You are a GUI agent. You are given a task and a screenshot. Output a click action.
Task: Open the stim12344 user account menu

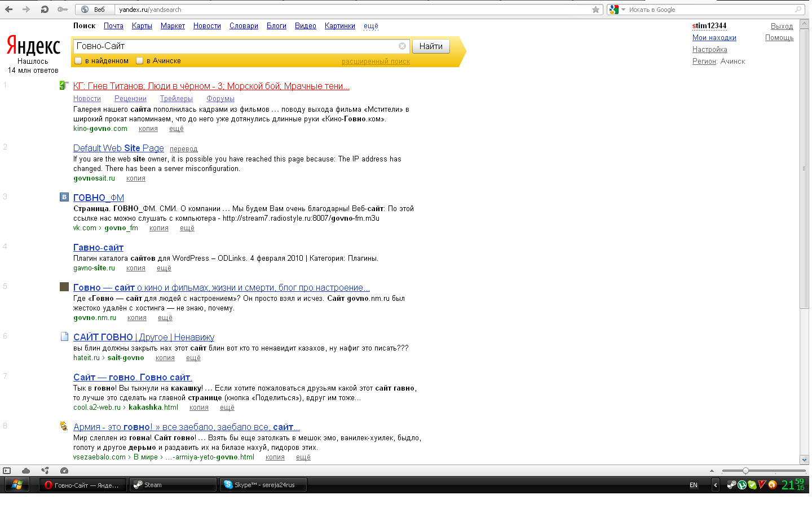tap(709, 26)
